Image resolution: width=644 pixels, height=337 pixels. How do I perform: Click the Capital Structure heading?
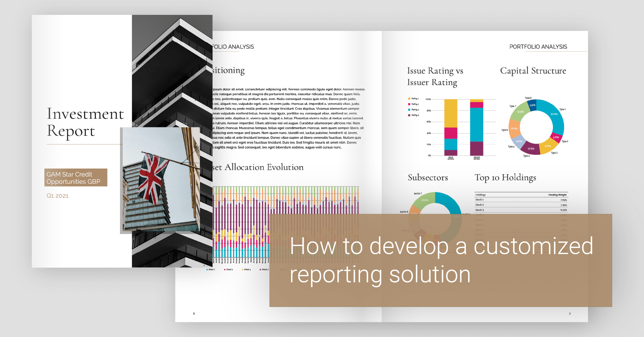click(x=533, y=71)
